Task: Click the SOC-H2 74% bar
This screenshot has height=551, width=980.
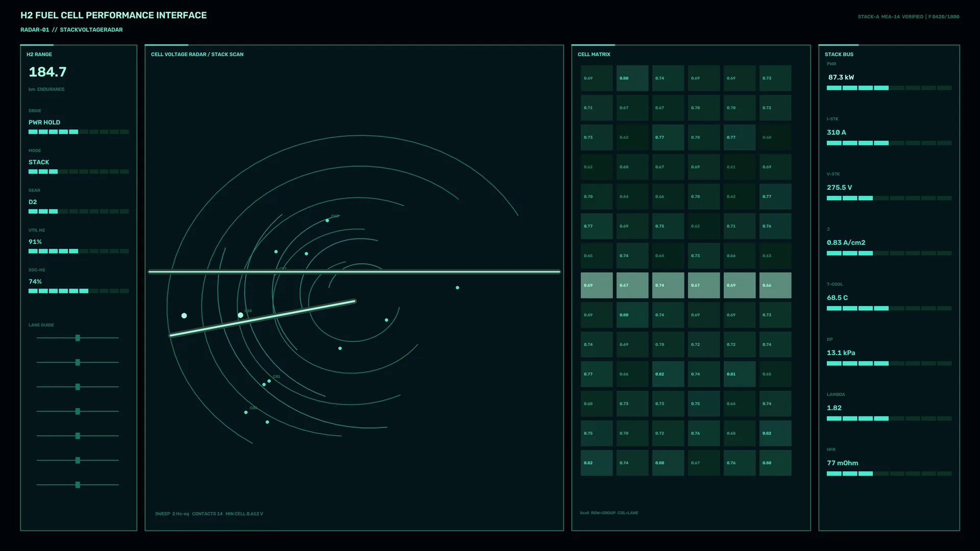Action: point(79,291)
